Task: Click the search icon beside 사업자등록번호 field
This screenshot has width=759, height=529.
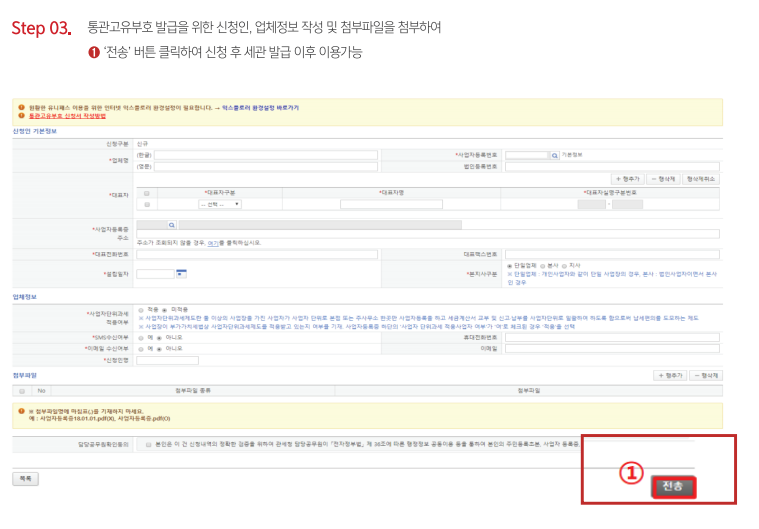Action: click(x=554, y=156)
